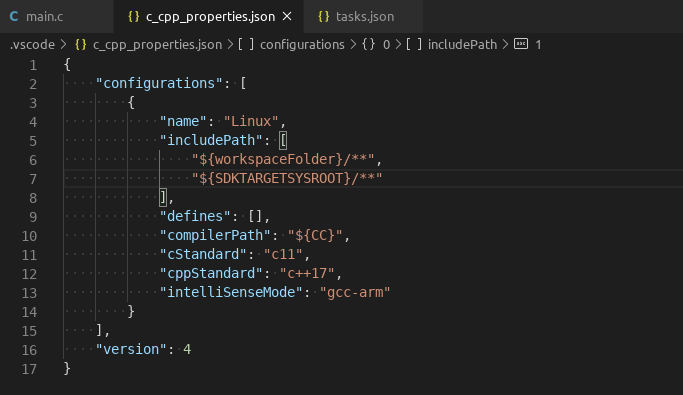Click the "cppStandard" key text
This screenshot has width=683, height=395.
tap(211, 273)
